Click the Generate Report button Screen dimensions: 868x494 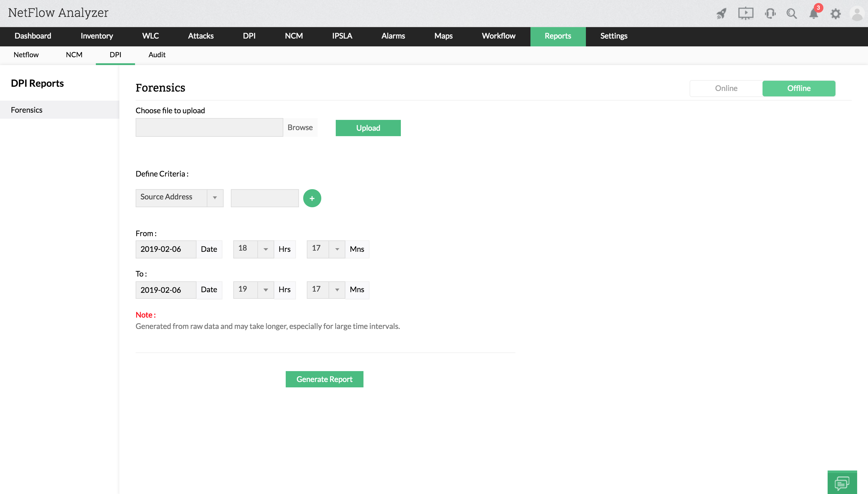tap(324, 379)
